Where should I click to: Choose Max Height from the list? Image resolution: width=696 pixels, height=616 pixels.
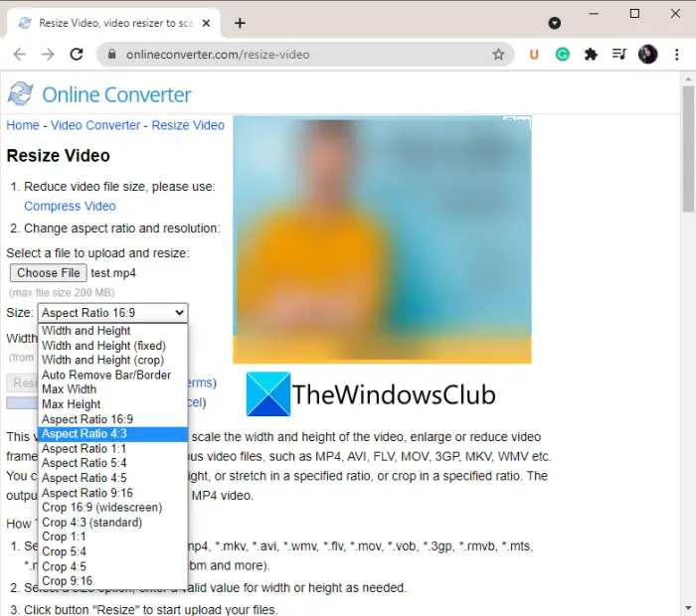pos(112,404)
